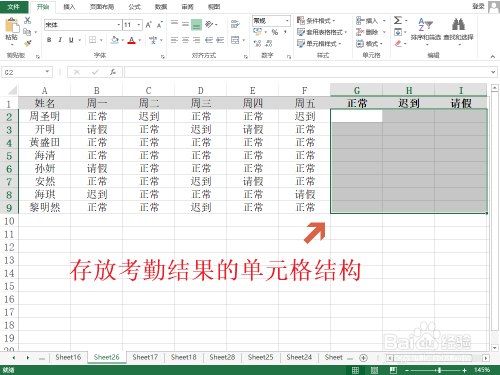Toggle Bold formatting
The height and width of the screenshot is (375, 500).
click(x=49, y=40)
